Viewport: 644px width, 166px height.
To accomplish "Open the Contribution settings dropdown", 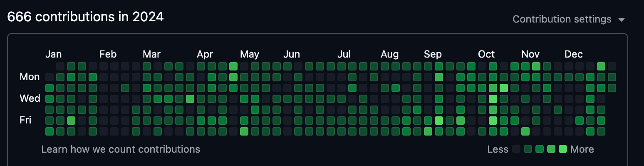I will click(x=569, y=19).
